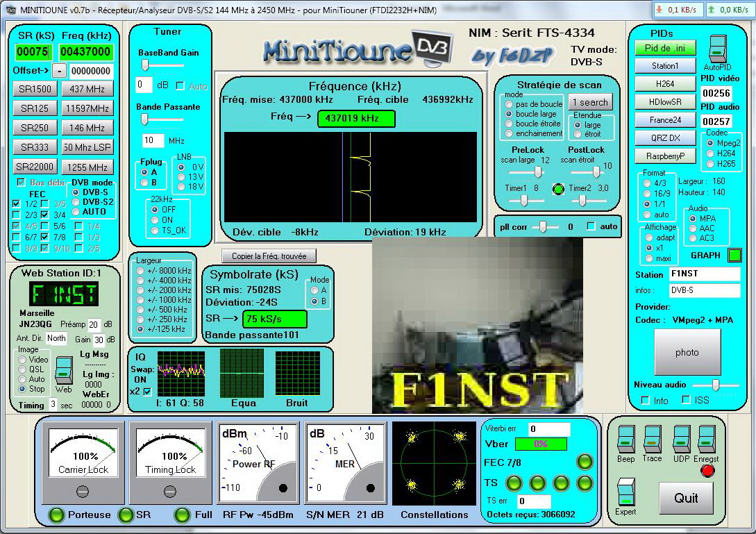Select Fplug B radio button

pos(144,183)
